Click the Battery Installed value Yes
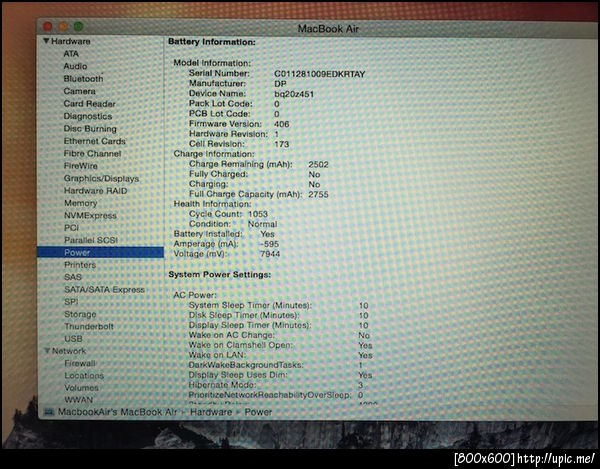Image resolution: width=600 pixels, height=469 pixels. [x=267, y=234]
